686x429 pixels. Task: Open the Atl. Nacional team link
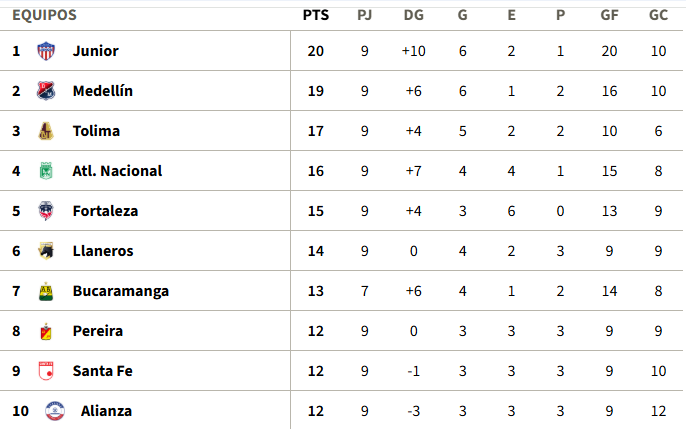coord(117,171)
